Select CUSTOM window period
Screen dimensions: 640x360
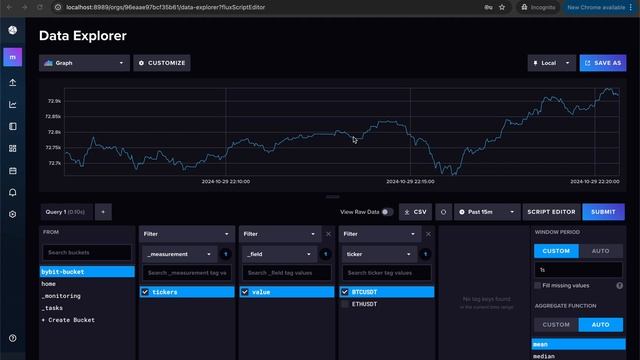(x=556, y=251)
